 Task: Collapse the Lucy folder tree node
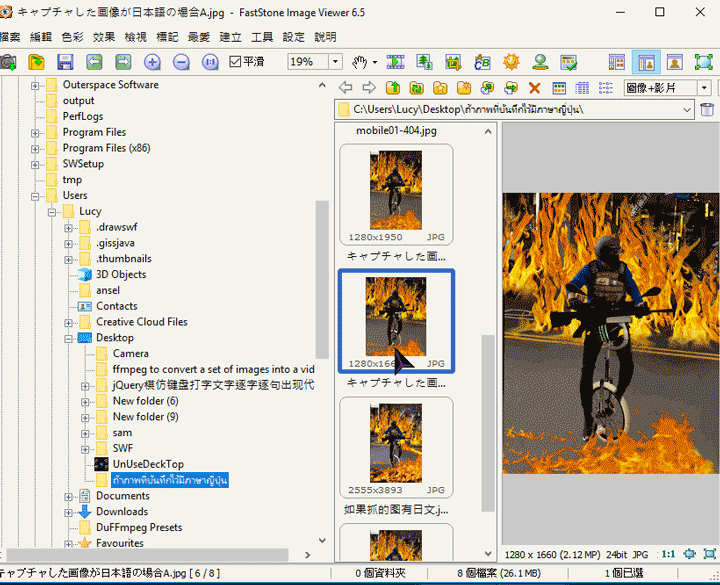click(52, 211)
